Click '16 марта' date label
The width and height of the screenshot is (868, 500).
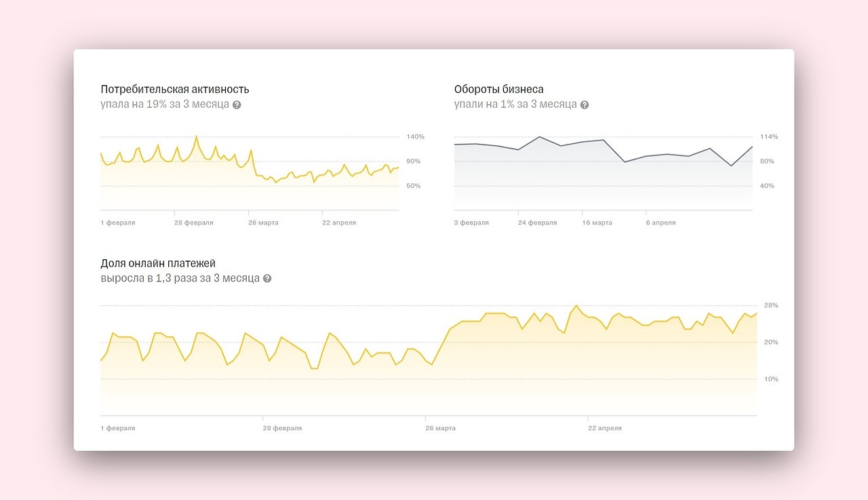(x=597, y=223)
